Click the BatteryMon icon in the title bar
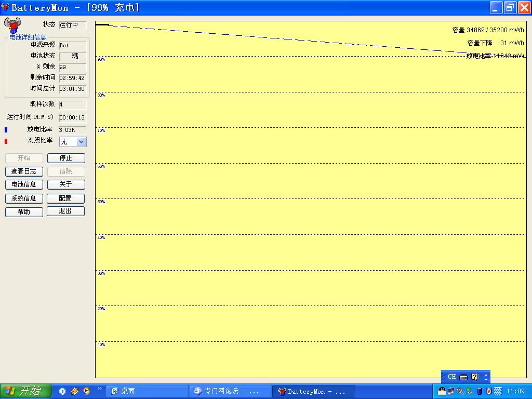This screenshot has height=399, width=532. [5, 7]
